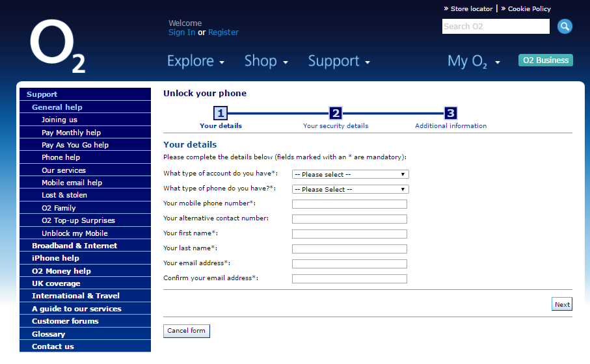Open Support in the sidebar
The width and height of the screenshot is (590, 364).
coord(85,94)
